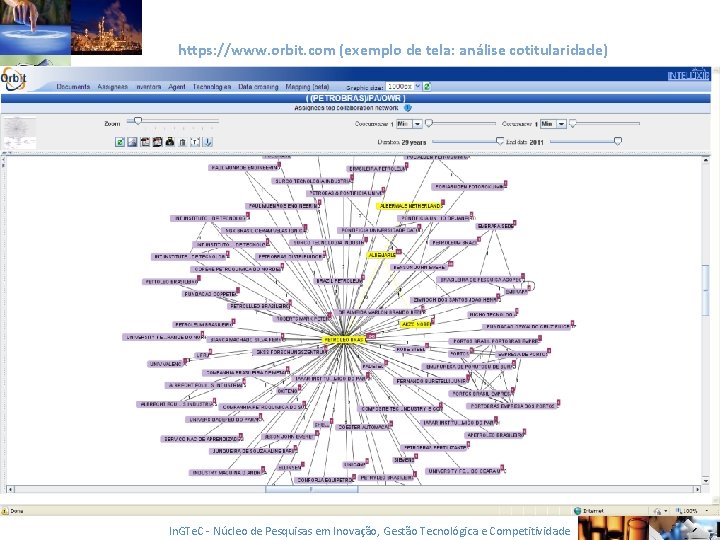The image size is (720, 540).
Task: Select the PORTOBRAS EMPRESA DOS PORTOS node
Action: [x=512, y=406]
